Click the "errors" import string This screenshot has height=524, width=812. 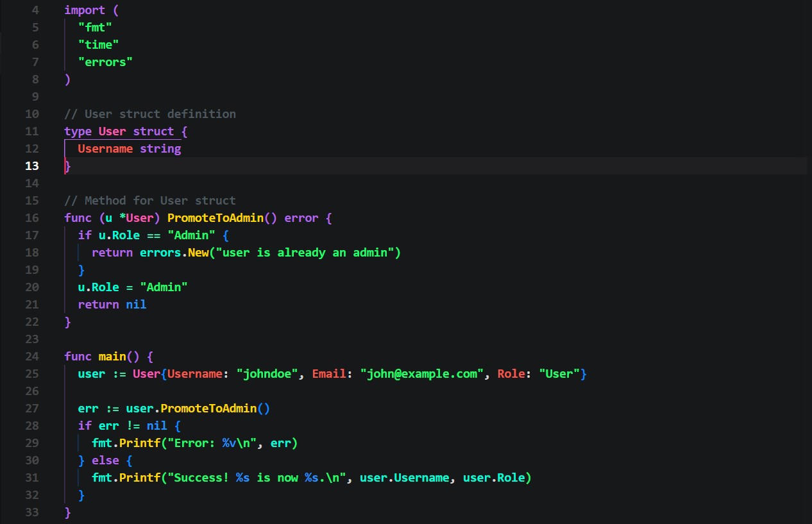pos(105,62)
